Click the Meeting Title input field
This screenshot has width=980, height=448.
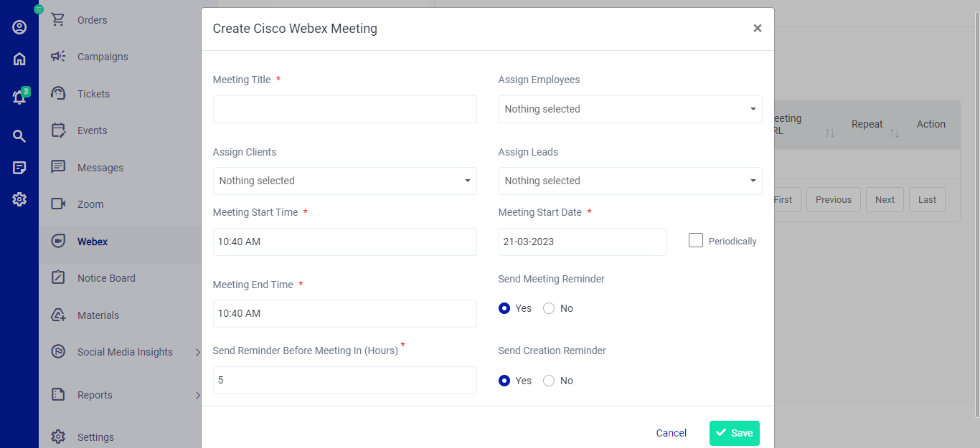point(344,109)
